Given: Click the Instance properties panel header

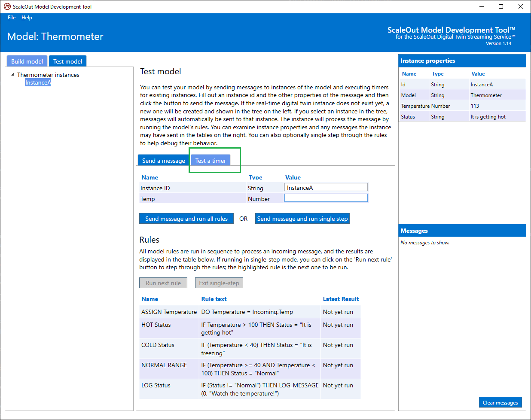Looking at the screenshot, I should 462,61.
